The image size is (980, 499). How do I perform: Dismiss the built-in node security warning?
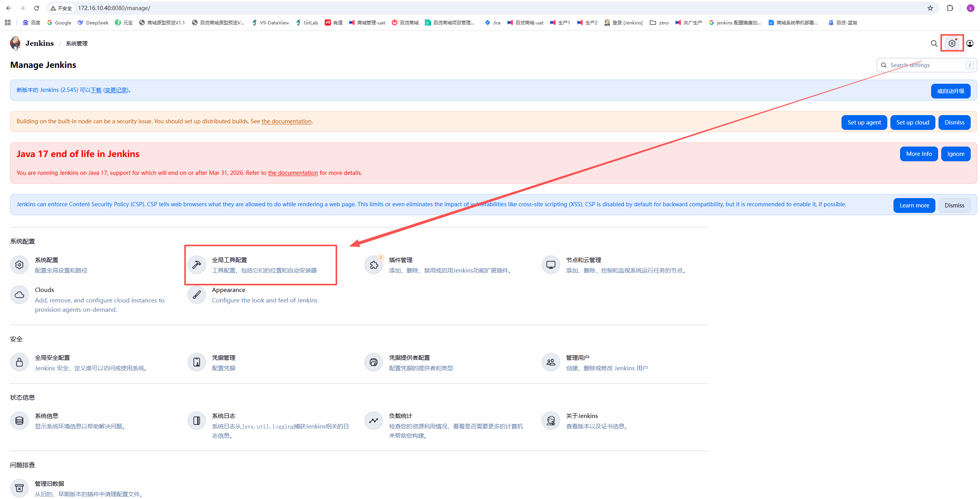954,123
